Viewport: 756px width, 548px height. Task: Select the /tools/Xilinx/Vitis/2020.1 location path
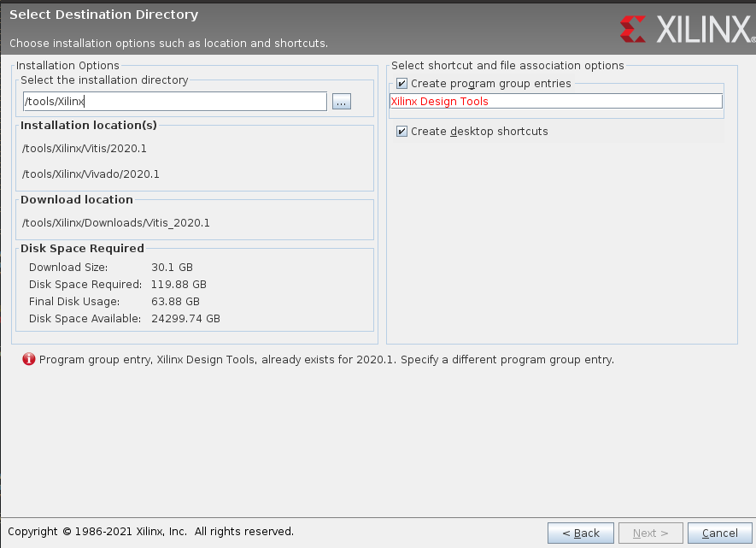point(85,149)
